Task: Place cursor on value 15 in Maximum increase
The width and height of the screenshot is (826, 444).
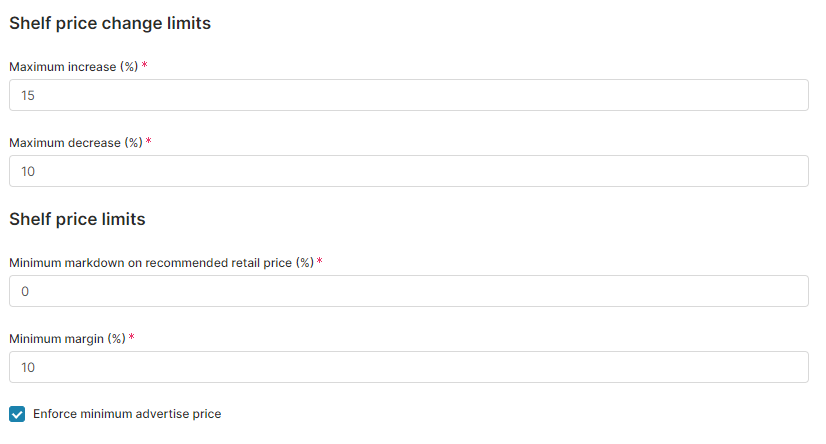Action: tap(28, 96)
